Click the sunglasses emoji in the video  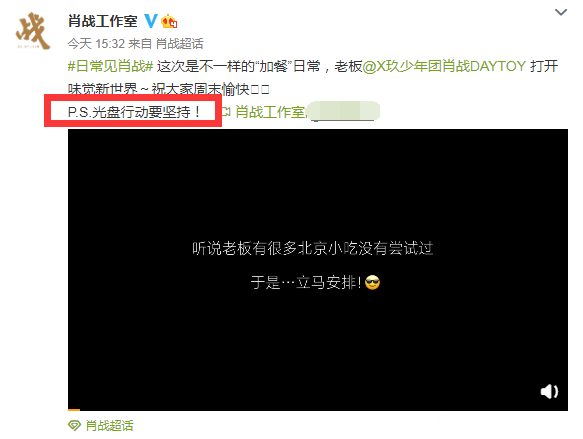[x=373, y=283]
